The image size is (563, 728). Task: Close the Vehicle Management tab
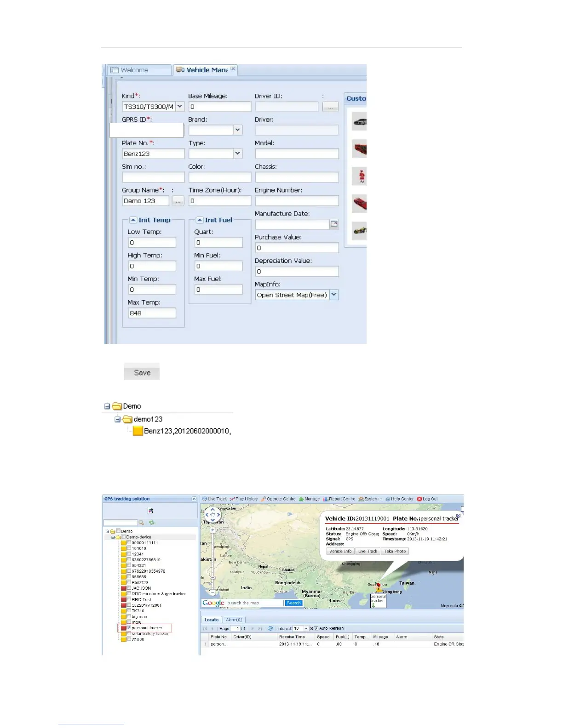pyautogui.click(x=234, y=68)
